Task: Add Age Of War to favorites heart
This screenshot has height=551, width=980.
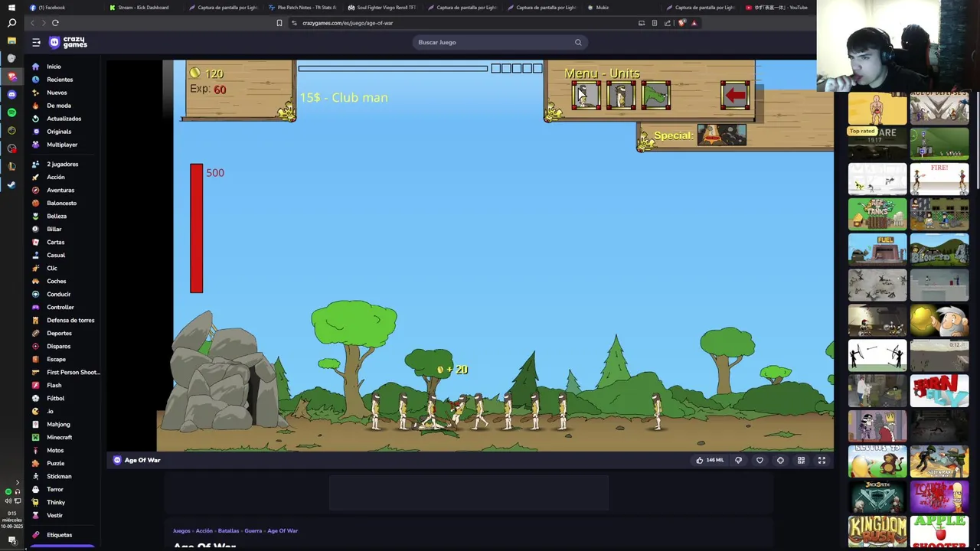Action: click(759, 460)
